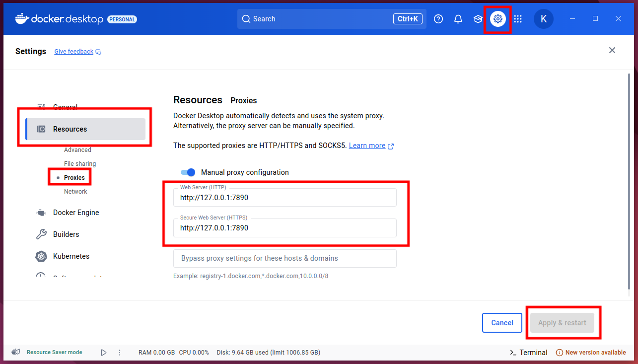Open the three-dot menu in status bar
The image size is (638, 364).
click(120, 353)
